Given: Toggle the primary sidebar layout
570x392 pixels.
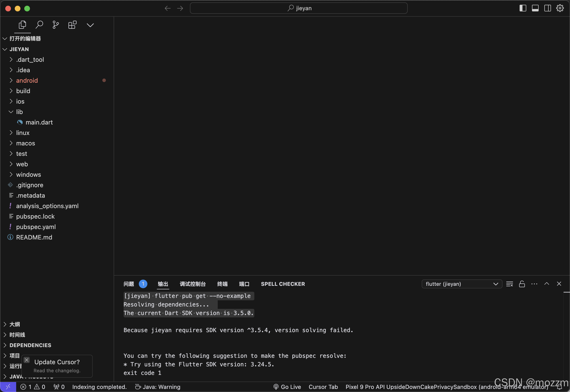Looking at the screenshot, I should tap(523, 8).
